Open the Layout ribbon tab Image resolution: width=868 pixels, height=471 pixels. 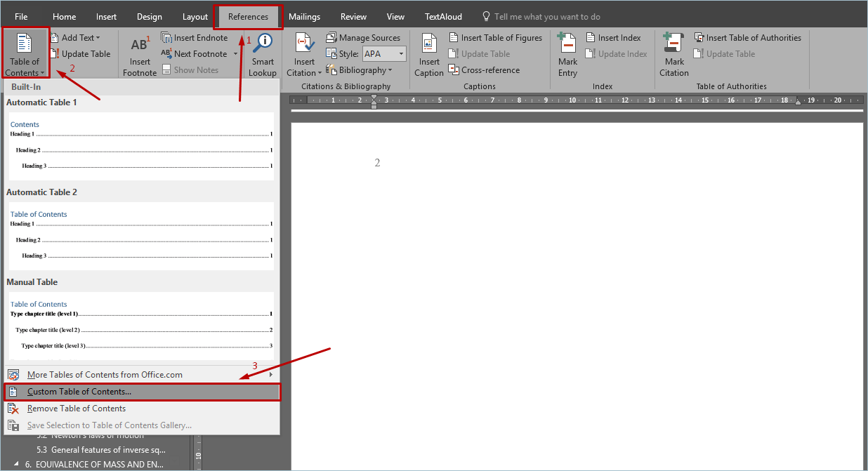(x=195, y=17)
